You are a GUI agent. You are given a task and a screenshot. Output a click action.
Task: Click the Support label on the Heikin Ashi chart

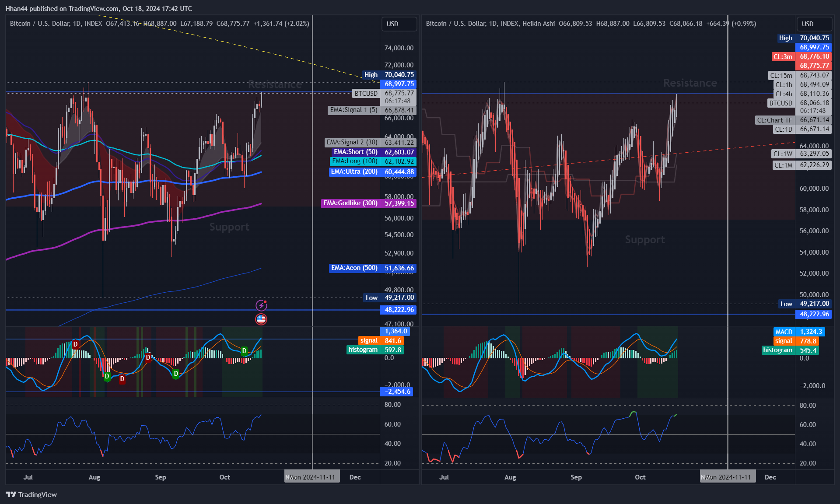(645, 240)
